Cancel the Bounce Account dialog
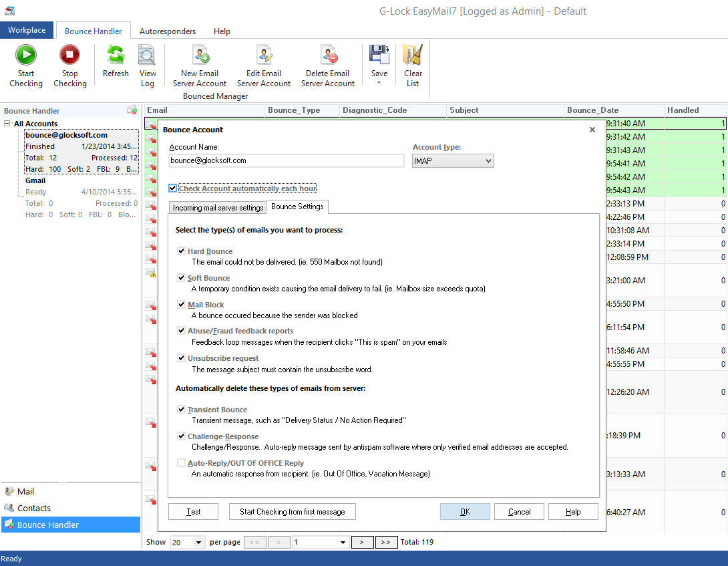Viewport: 728px width, 566px height. point(519,512)
